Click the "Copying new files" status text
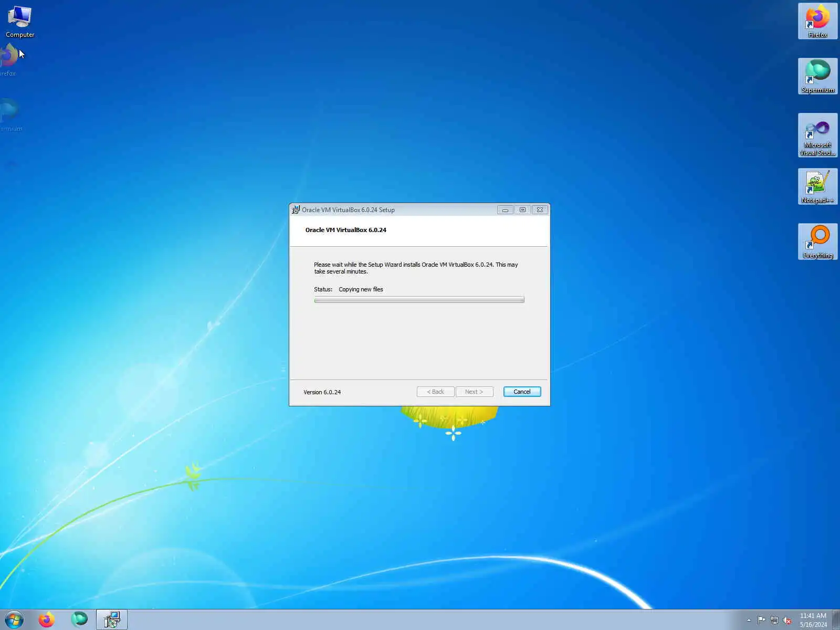840x630 pixels. click(361, 289)
